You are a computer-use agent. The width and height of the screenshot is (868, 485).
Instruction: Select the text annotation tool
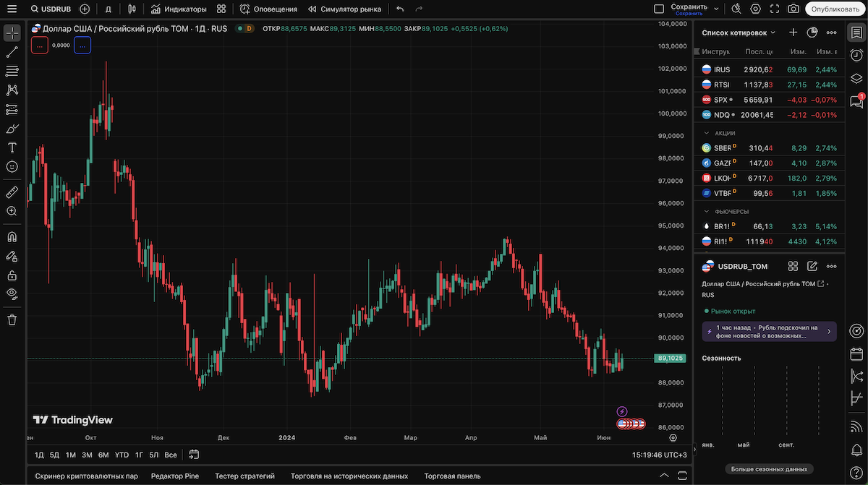coord(12,147)
